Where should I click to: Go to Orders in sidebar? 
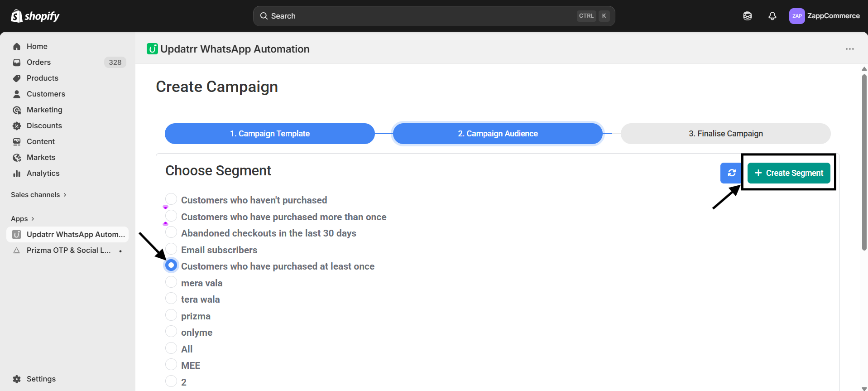pos(38,63)
